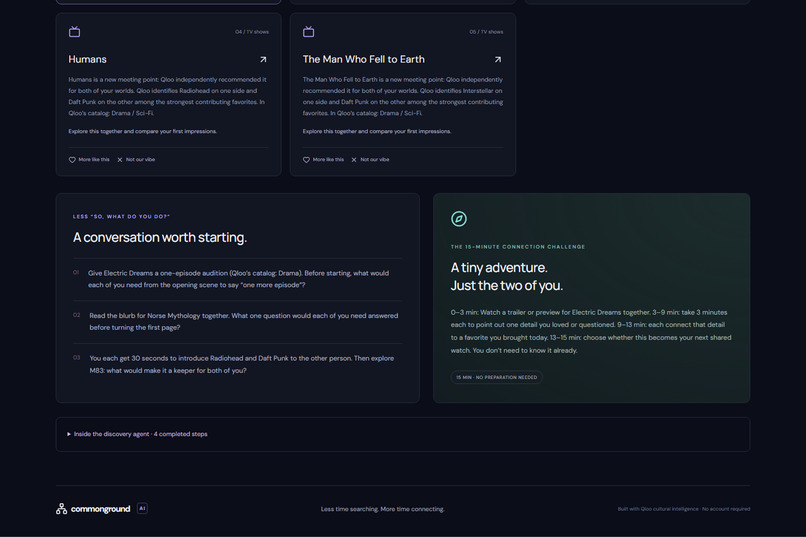The height and width of the screenshot is (537, 806).
Task: Click Explore this together on The Man Who Fell card
Action: tap(377, 132)
